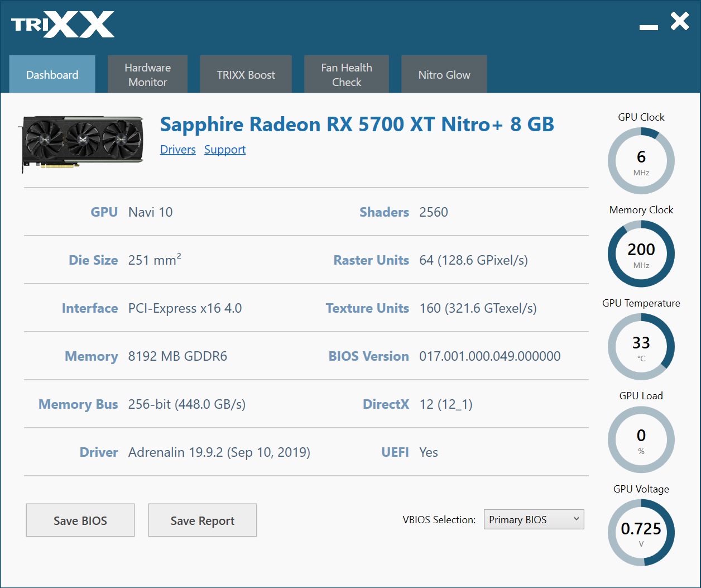Viewport: 701px width, 588px height.
Task: Switch to the Dashboard tab
Action: tap(52, 74)
